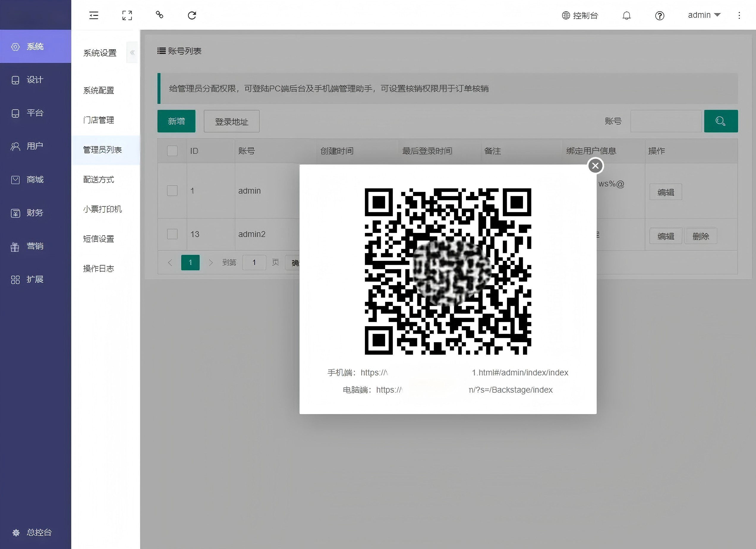Refresh the page with reload icon
This screenshot has height=549, width=756.
(192, 15)
